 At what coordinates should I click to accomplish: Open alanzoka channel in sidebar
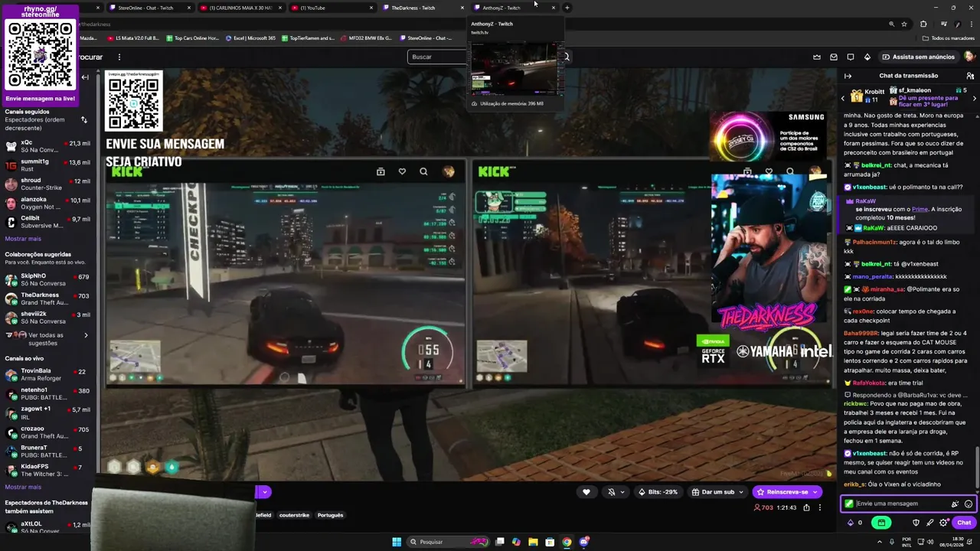click(47, 203)
